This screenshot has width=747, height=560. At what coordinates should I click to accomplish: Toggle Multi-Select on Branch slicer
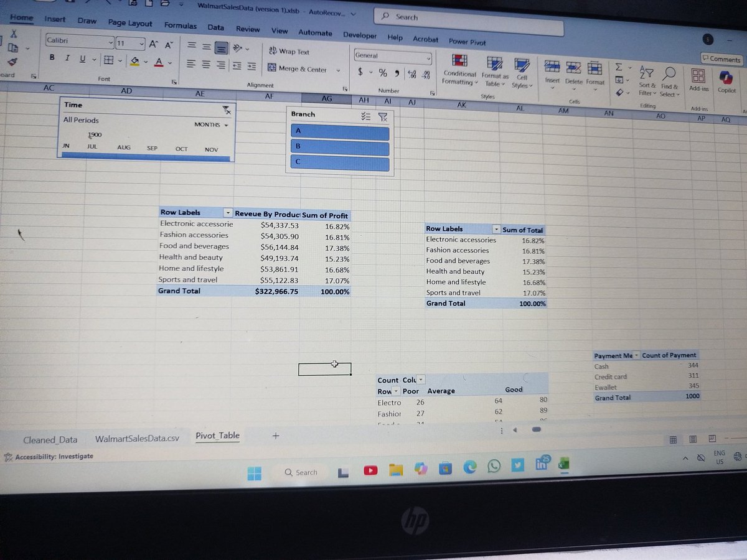[x=367, y=116]
